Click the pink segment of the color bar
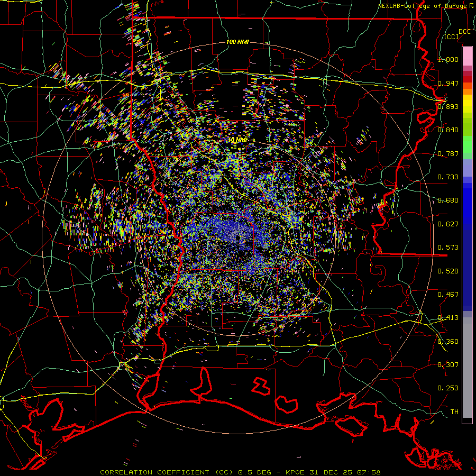This screenshot has width=476, height=476. 467,56
